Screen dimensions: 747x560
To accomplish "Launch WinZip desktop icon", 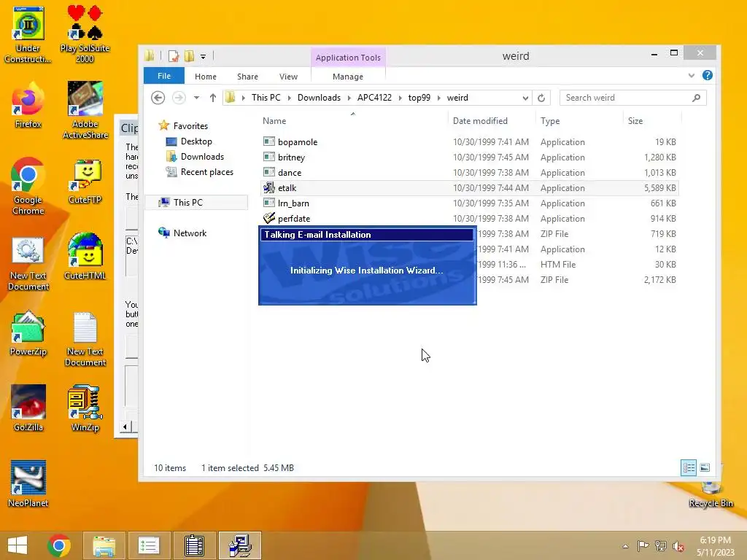I will click(x=85, y=408).
